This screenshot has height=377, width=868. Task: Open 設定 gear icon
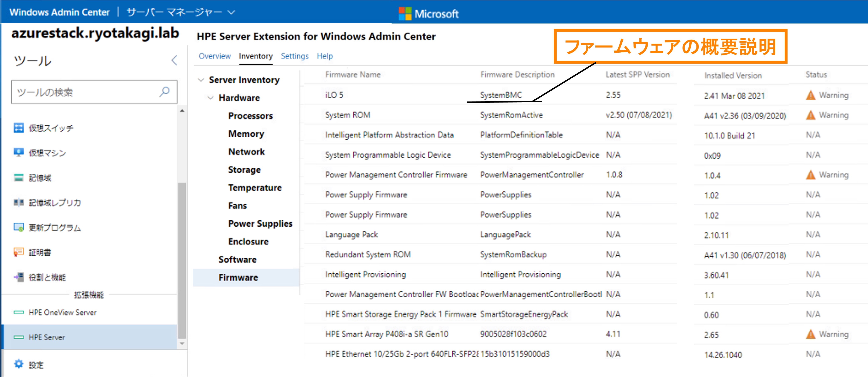pos(19,364)
